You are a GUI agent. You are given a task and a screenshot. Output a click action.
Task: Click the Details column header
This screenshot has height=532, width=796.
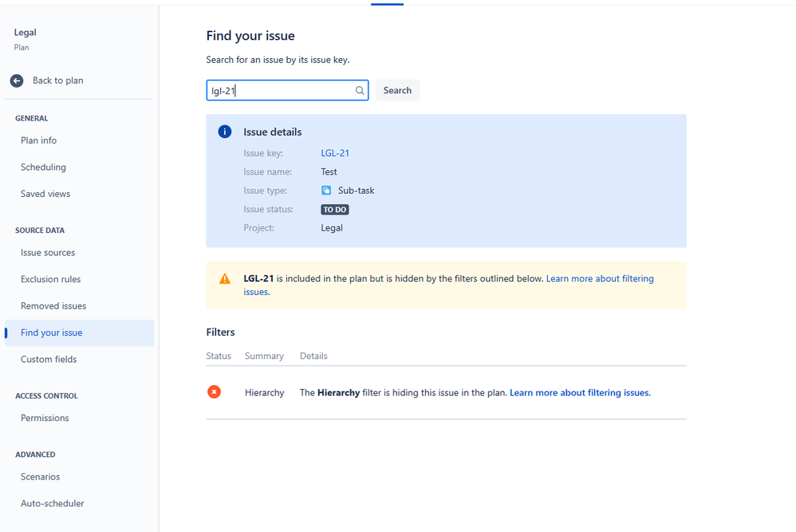tap(313, 357)
